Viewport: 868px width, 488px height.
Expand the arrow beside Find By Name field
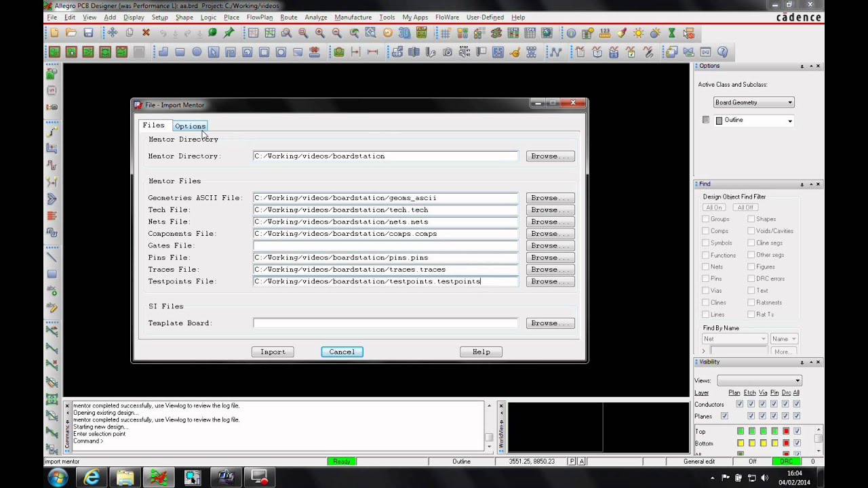pyautogui.click(x=704, y=351)
